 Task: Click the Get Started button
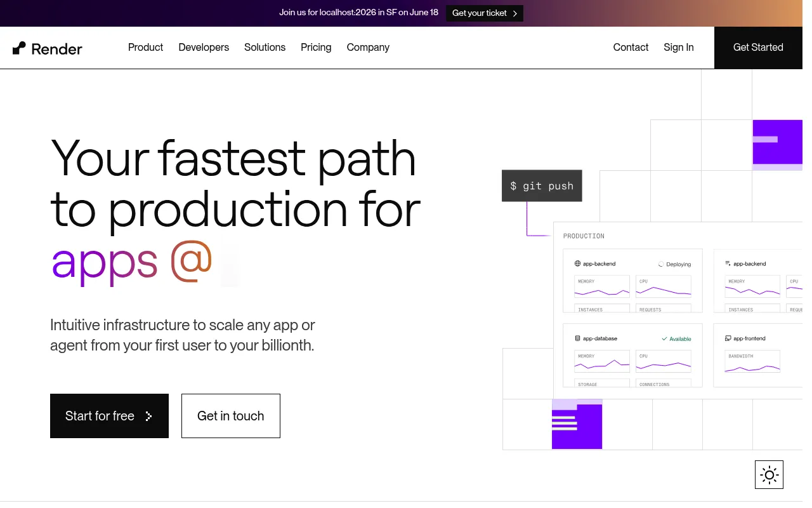(x=758, y=48)
